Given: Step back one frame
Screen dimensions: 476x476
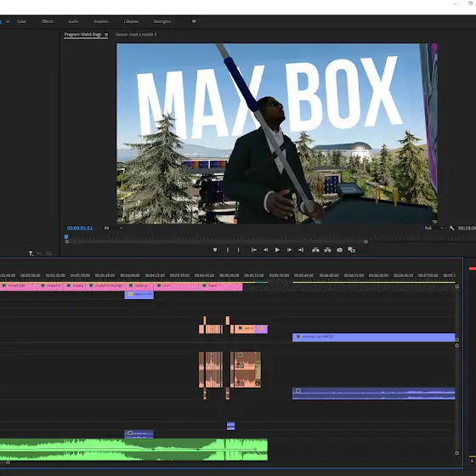Looking at the screenshot, I should [x=265, y=250].
